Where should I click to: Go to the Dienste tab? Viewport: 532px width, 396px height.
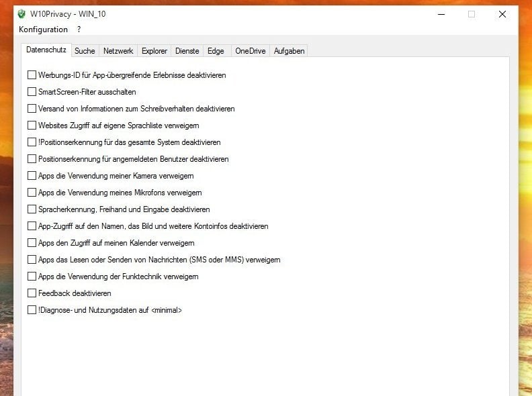point(187,51)
